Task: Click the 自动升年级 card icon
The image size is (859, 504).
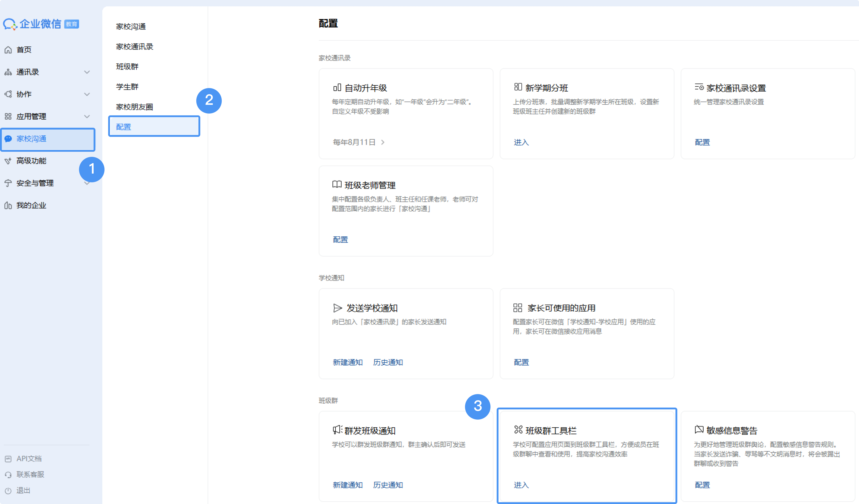Action: coord(337,88)
